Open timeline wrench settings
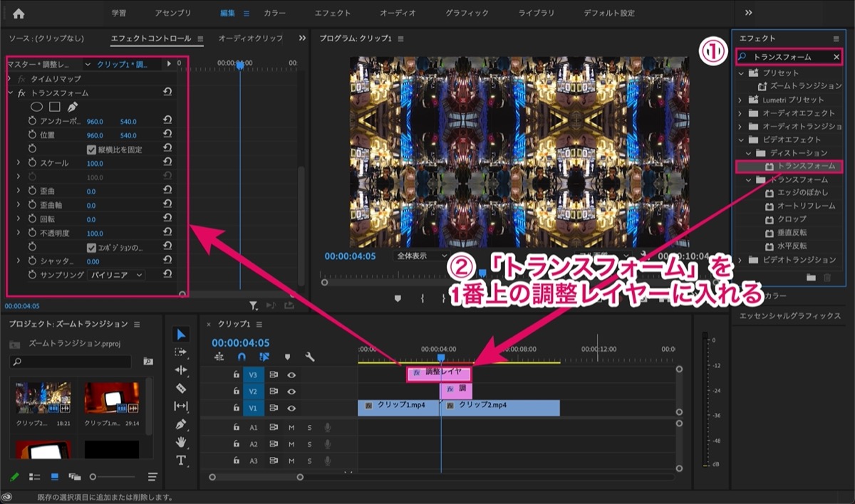 309,357
